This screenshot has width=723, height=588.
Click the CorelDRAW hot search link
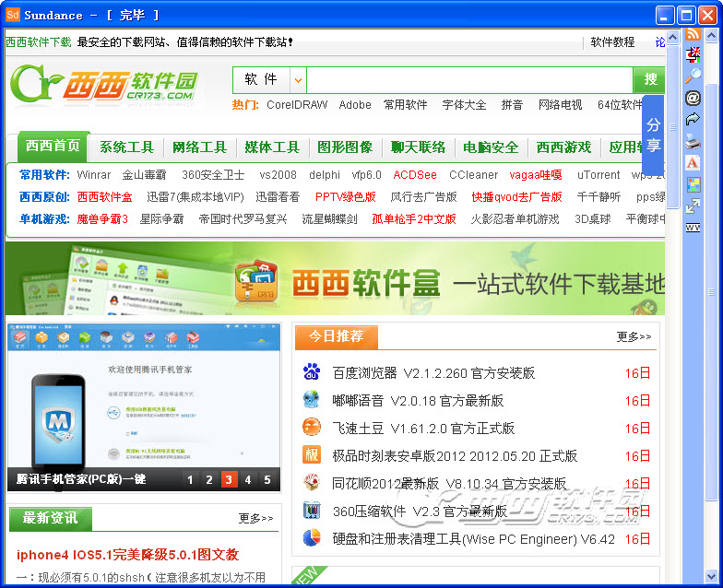(297, 105)
